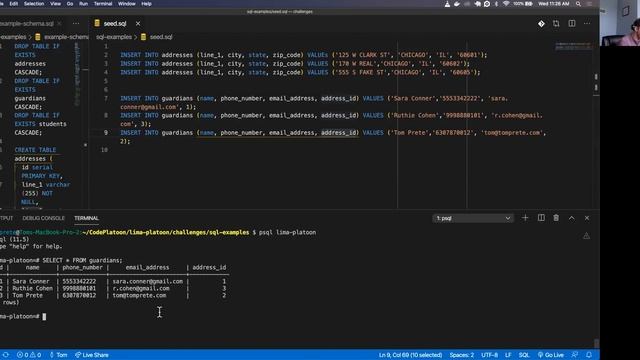Click the round chat icon in menu bar
Viewport: 640px width, 360px height.
click(487, 4)
